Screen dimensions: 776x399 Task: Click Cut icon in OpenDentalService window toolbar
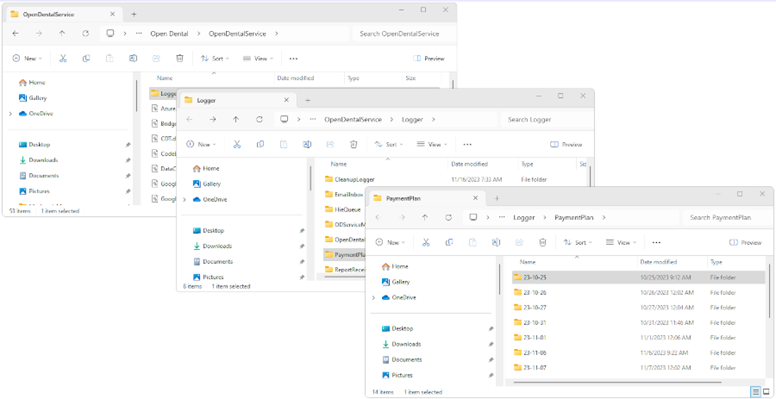[x=63, y=58]
